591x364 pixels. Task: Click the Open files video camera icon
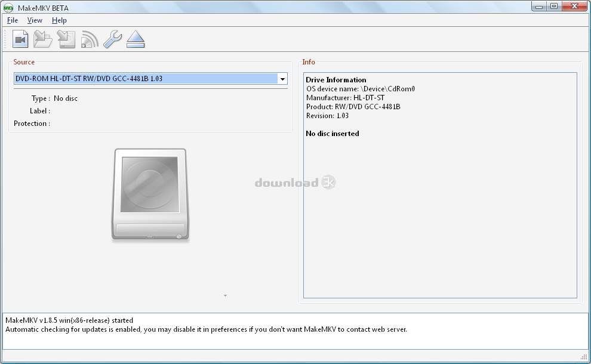(20, 39)
